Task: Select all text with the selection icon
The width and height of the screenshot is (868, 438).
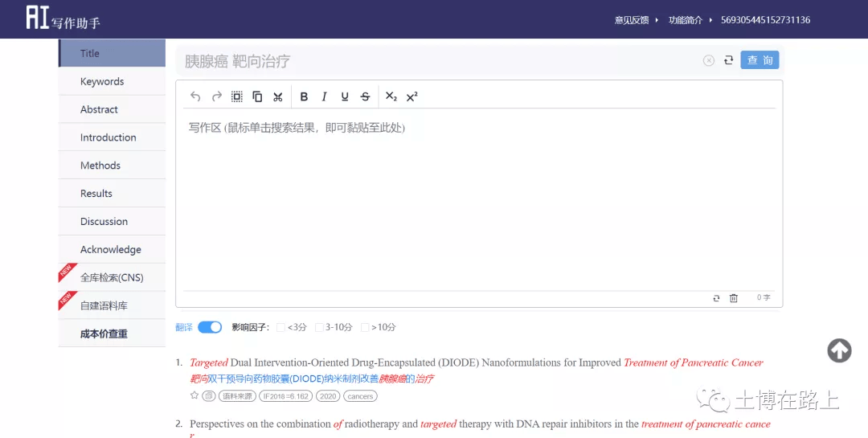Action: (237, 96)
